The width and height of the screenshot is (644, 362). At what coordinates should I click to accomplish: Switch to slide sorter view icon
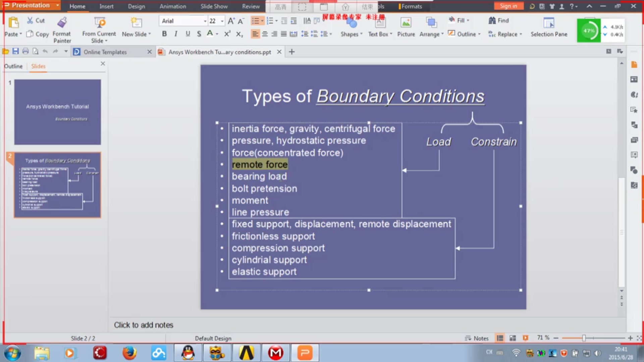pyautogui.click(x=513, y=338)
